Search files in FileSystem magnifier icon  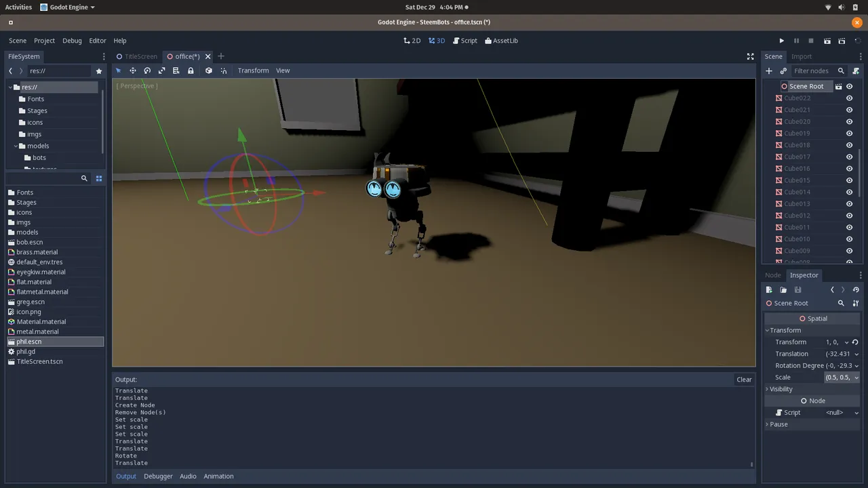(84, 178)
